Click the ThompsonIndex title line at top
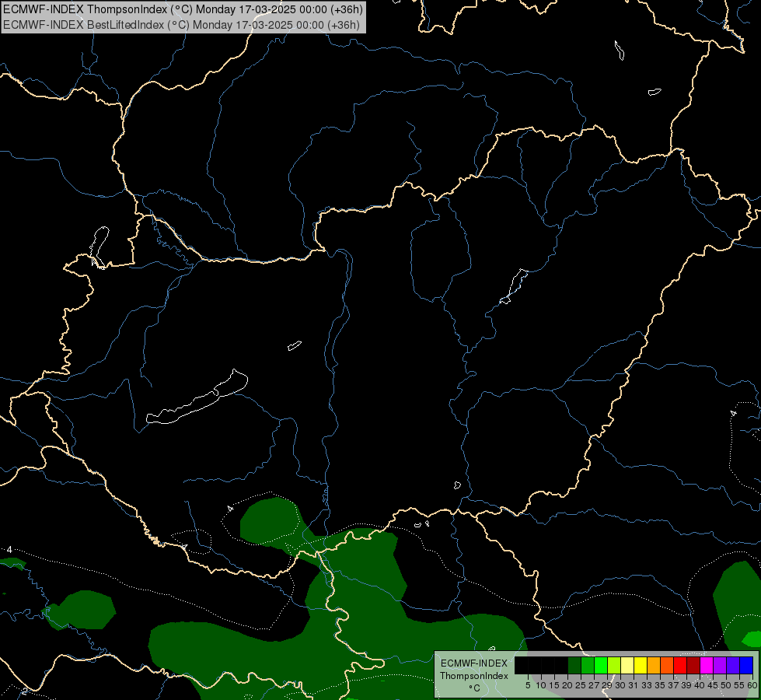 [183, 9]
